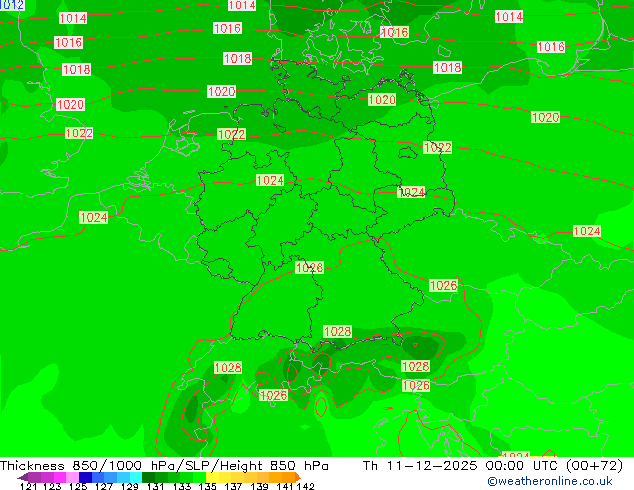634x490 pixels.
Task: Click legend value 127
Action: [x=104, y=486]
